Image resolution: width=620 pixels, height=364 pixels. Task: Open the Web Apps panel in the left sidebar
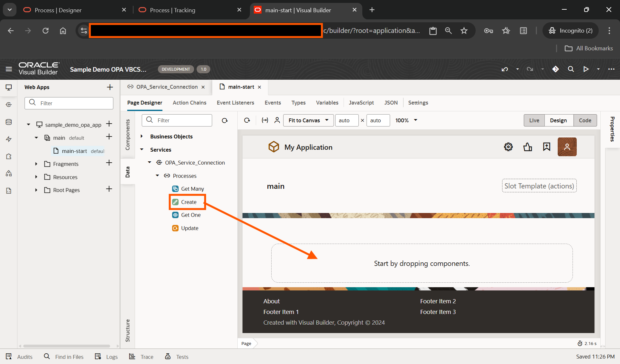9,87
